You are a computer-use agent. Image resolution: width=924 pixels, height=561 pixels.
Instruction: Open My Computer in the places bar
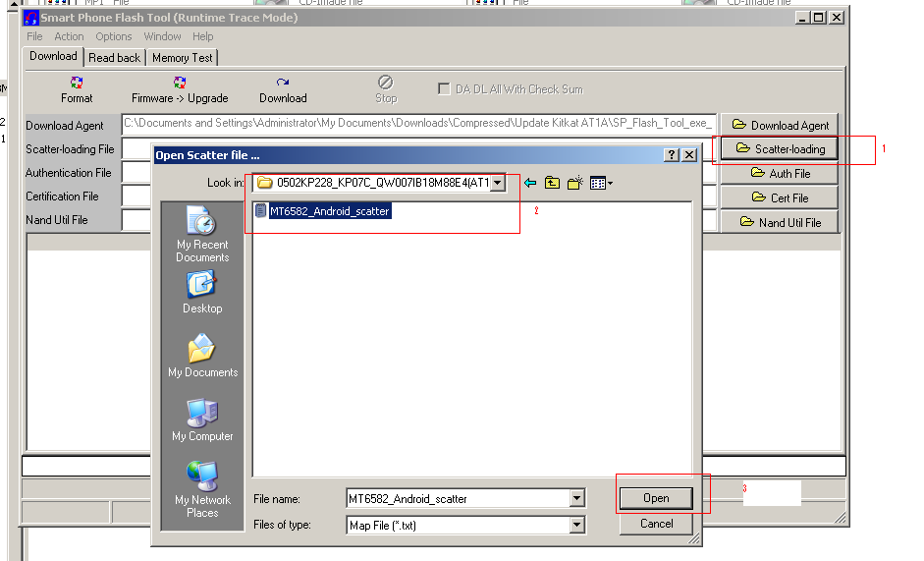[202, 420]
